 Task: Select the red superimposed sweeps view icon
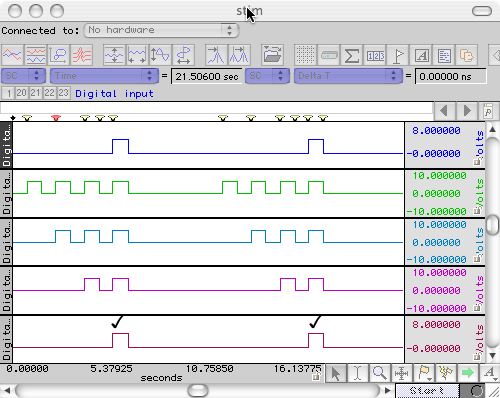click(82, 55)
